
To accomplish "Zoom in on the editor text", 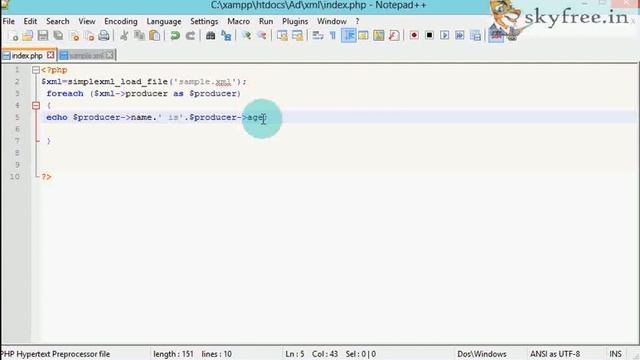I will [x=246, y=36].
